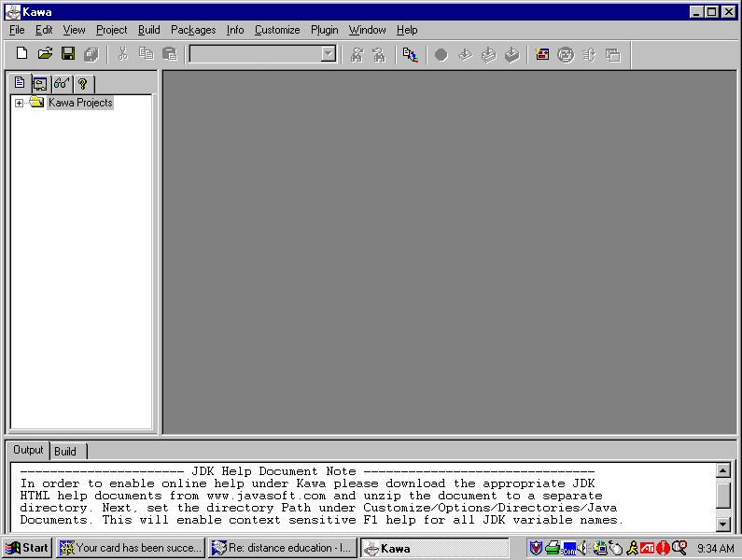Image resolution: width=742 pixels, height=560 pixels.
Task: Click output pane scroll up arrow
Action: 722,470
